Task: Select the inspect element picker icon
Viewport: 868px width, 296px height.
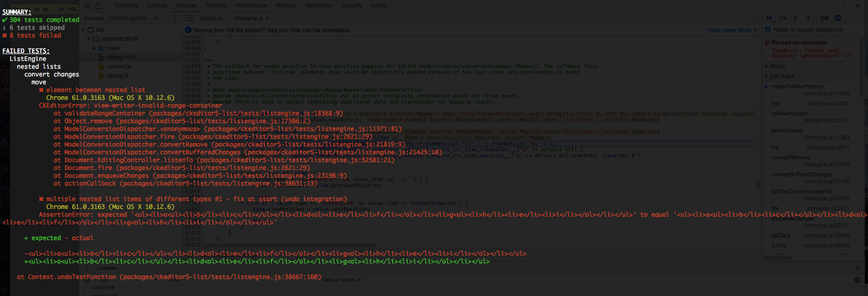Action: pos(87,5)
